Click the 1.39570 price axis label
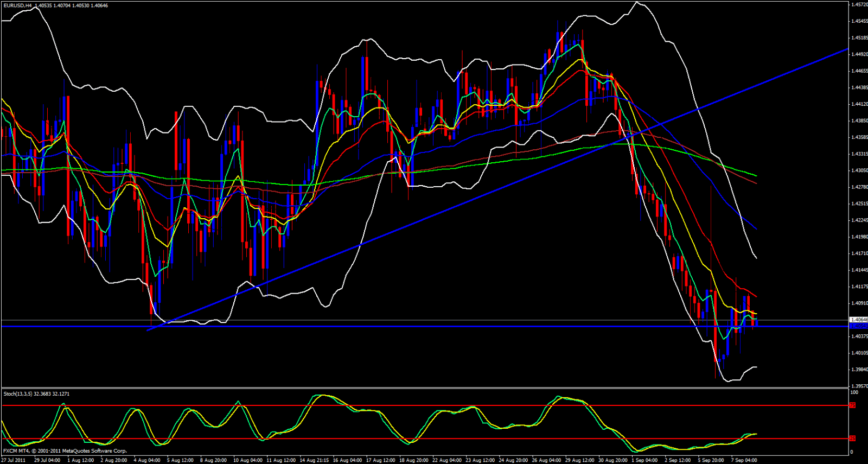The image size is (868, 464). 860,386
